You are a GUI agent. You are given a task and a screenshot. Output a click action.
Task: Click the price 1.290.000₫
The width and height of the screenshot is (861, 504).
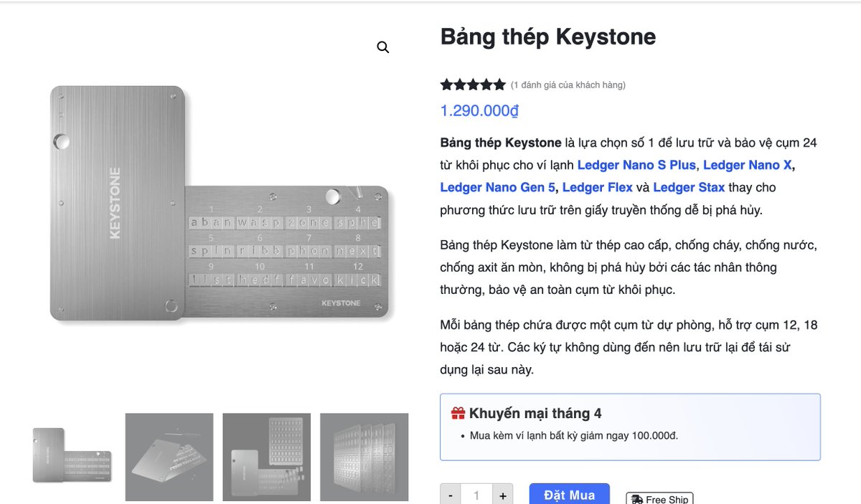479,111
